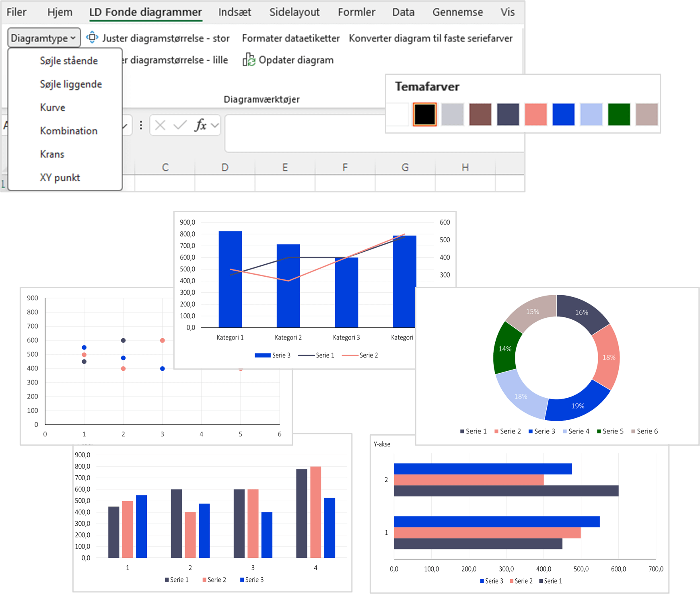The height and width of the screenshot is (594, 700).
Task: Select the black theme color swatch
Action: click(x=425, y=115)
